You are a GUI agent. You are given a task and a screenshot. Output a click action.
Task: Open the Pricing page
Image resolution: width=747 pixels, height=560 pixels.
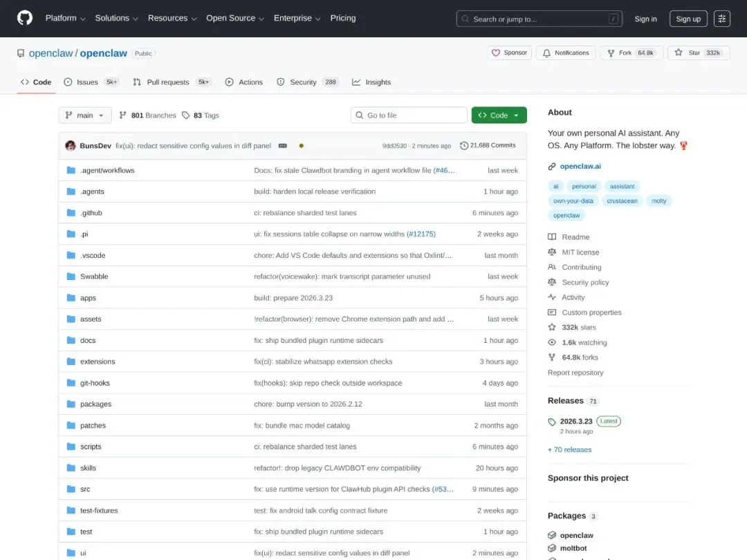[343, 18]
